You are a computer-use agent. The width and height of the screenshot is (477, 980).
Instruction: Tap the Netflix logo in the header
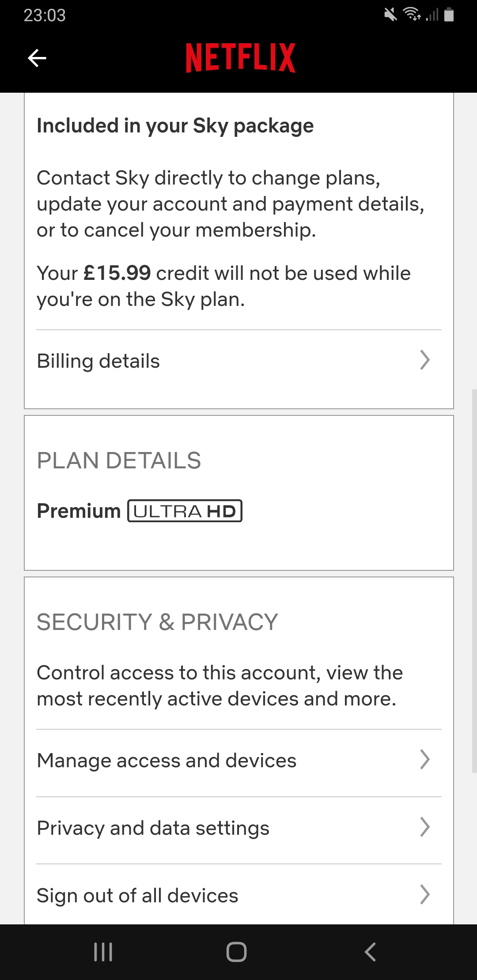[x=238, y=57]
